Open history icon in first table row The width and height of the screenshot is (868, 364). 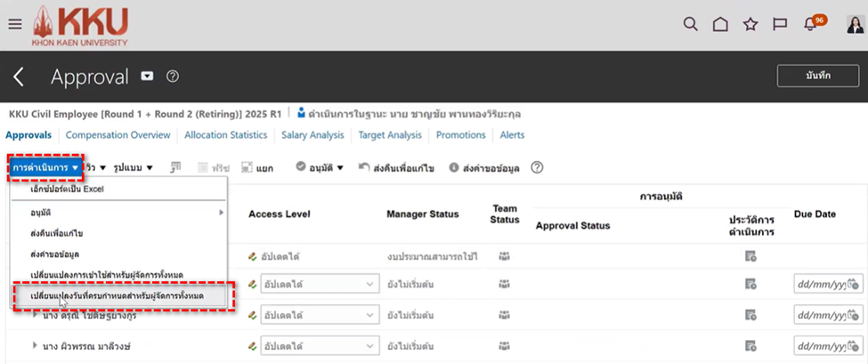pyautogui.click(x=750, y=256)
